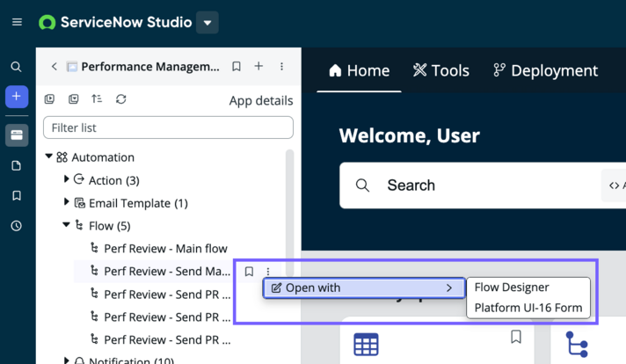This screenshot has width=626, height=364.
Task: Switch to the Deployment tab
Action: tap(546, 70)
